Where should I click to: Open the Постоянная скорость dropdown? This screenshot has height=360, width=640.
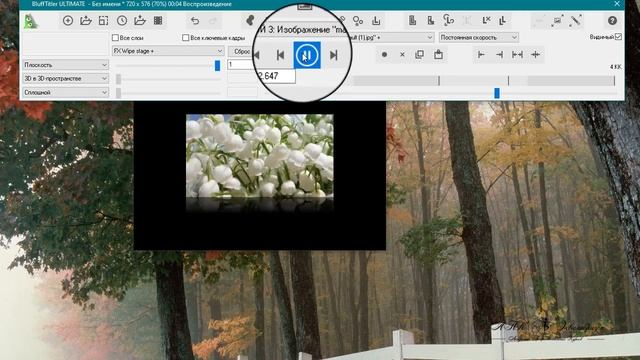pyautogui.click(x=478, y=37)
